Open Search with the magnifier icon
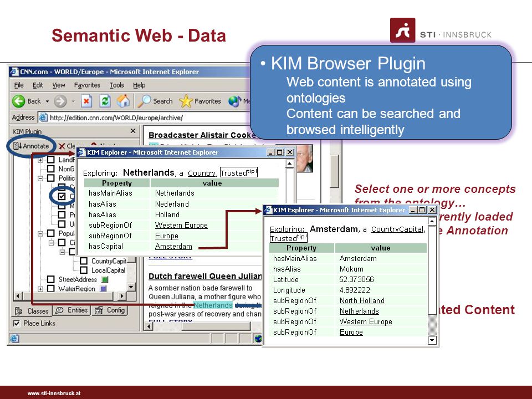Screen dimensions: 532x399 [x=144, y=101]
